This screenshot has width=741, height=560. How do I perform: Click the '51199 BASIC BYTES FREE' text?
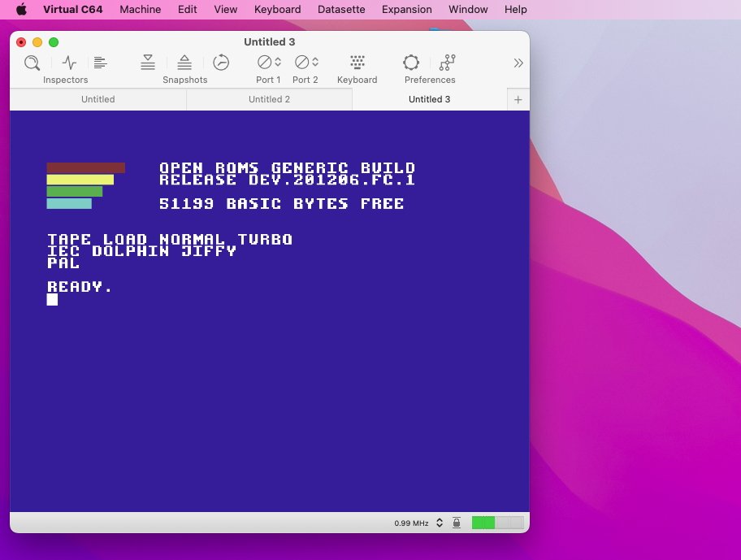coord(282,204)
